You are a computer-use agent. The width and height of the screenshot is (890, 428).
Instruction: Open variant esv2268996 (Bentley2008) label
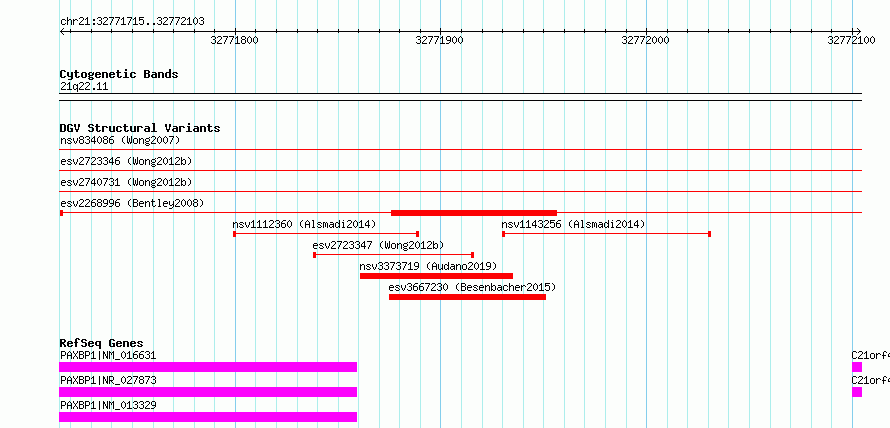[132, 203]
